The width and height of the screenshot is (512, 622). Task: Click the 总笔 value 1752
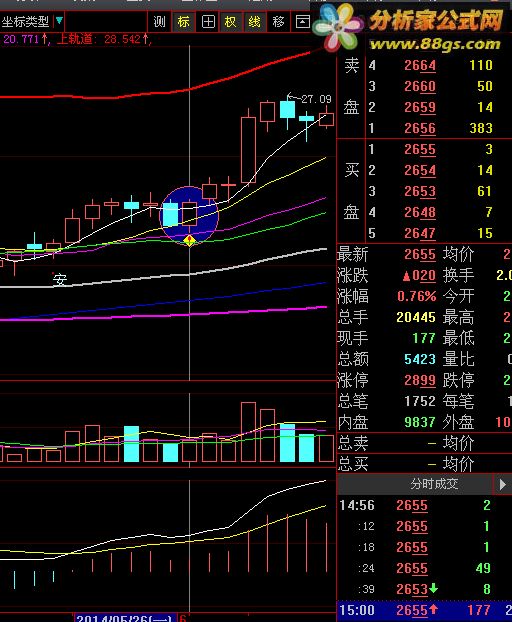click(420, 402)
